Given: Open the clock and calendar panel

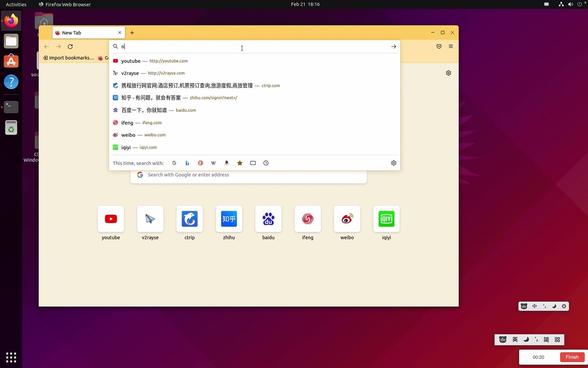Looking at the screenshot, I should coord(305,4).
